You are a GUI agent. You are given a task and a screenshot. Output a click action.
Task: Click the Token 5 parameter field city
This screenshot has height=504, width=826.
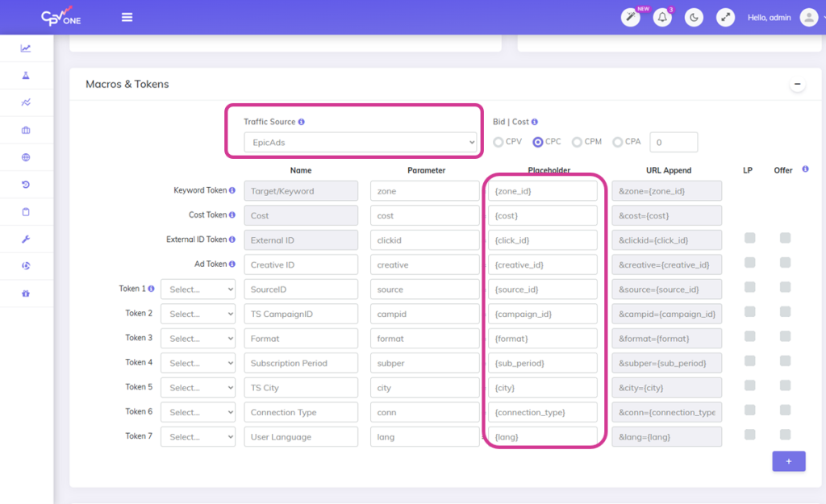pos(424,388)
